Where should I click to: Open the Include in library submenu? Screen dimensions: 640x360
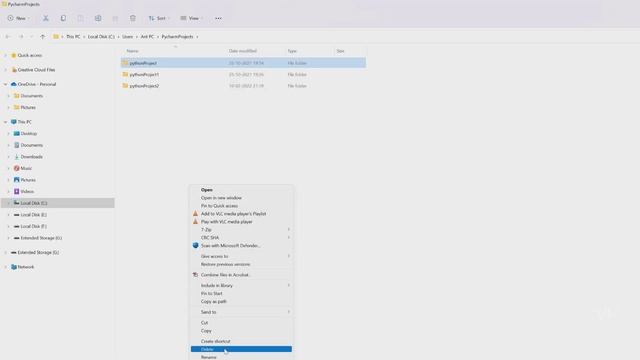tap(241, 286)
